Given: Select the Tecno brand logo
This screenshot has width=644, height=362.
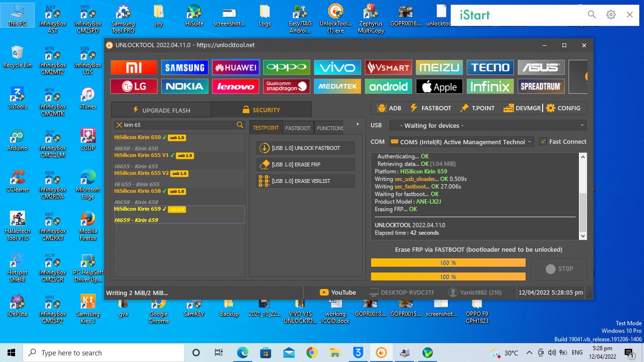Looking at the screenshot, I should (490, 67).
